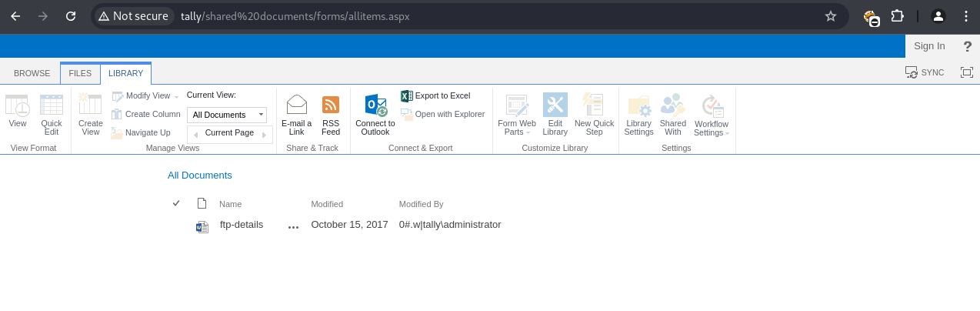Image resolution: width=980 pixels, height=311 pixels.
Task: Open Library Settings icon
Action: (x=638, y=105)
